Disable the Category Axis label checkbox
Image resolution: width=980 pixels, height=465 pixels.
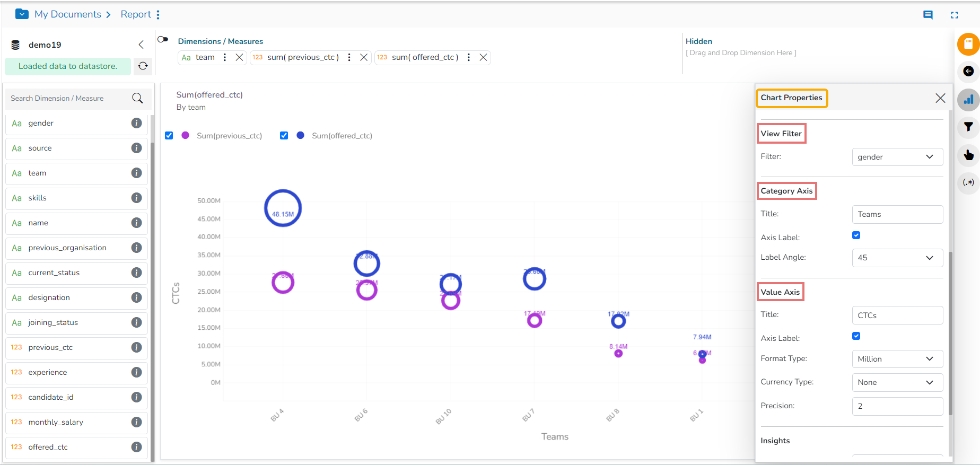point(856,235)
